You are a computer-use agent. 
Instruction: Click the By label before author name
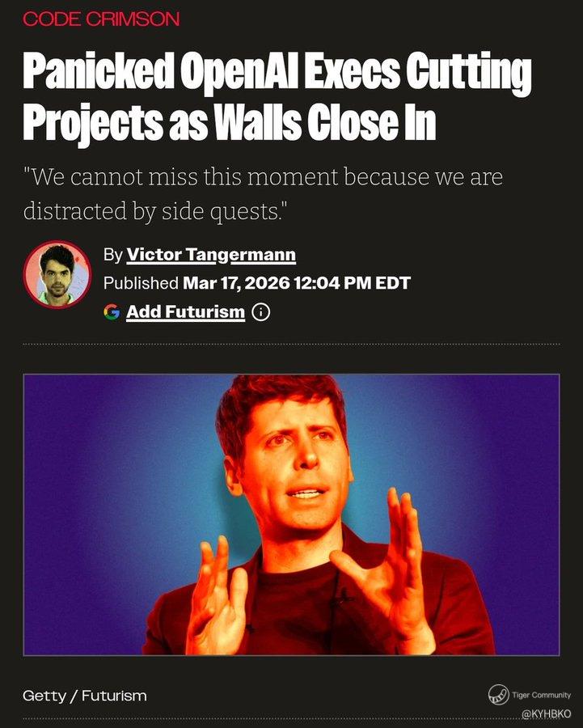[x=112, y=255]
